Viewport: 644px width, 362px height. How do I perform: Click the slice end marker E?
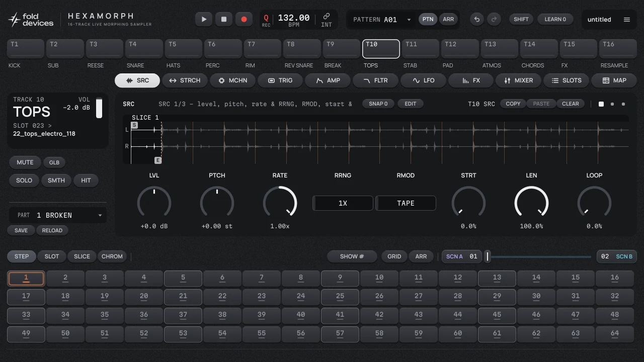click(x=158, y=160)
